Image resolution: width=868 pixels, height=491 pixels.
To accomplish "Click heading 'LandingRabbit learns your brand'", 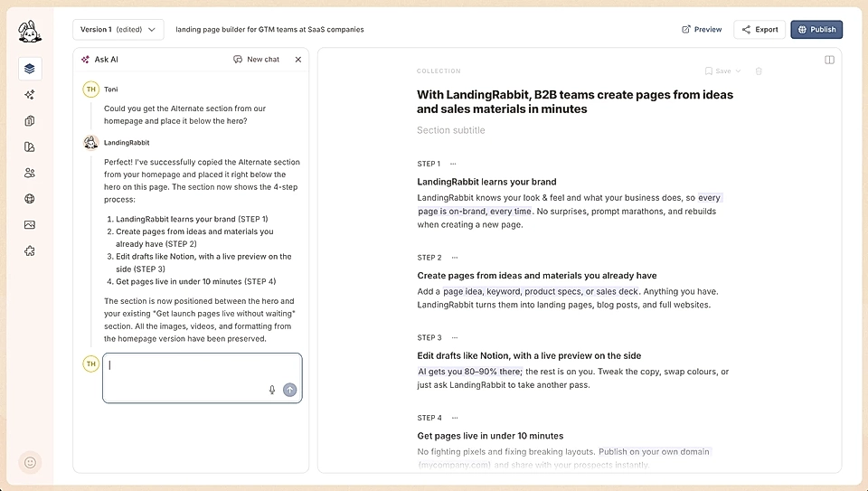I will [486, 182].
